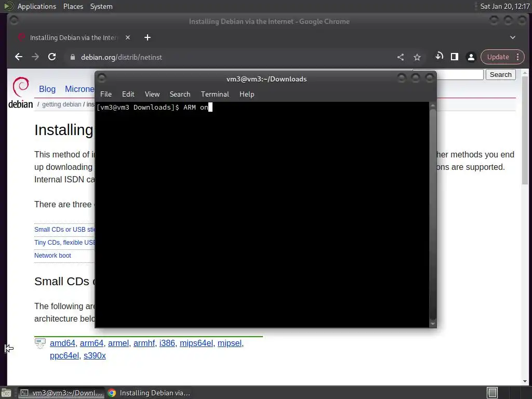The height and width of the screenshot is (399, 532).
Task: Bookmark this page with the star icon
Action: [417, 57]
